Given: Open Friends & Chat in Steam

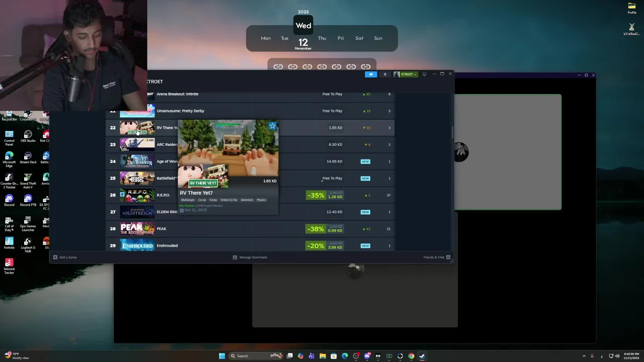Looking at the screenshot, I should [x=437, y=257].
